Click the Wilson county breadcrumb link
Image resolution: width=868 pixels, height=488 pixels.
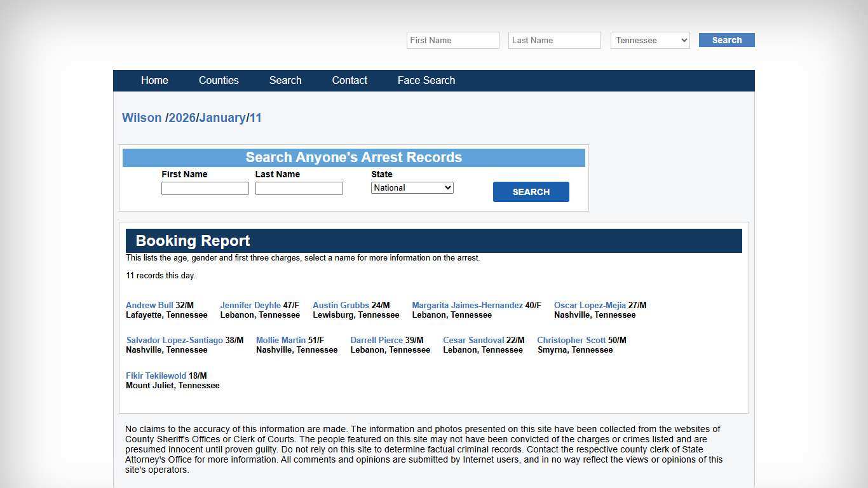point(142,118)
